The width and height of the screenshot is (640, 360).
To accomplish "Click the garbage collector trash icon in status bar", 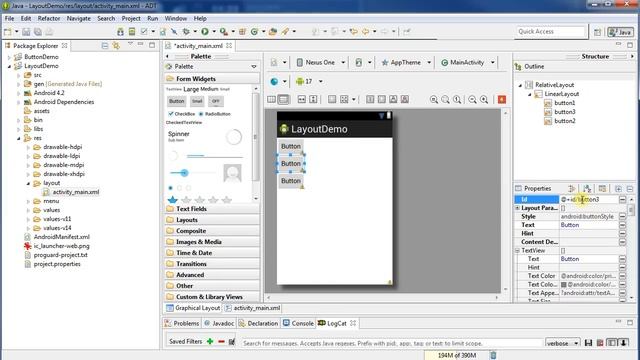I will click(493, 355).
